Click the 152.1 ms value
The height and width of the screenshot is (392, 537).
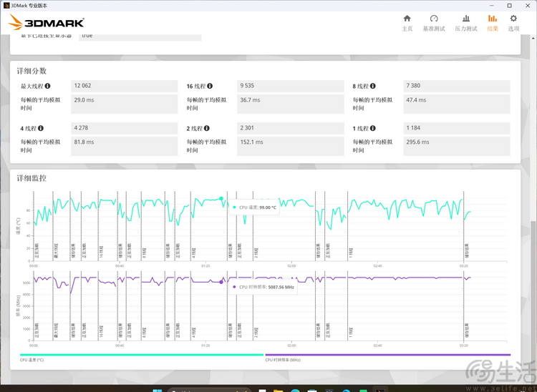click(291, 146)
